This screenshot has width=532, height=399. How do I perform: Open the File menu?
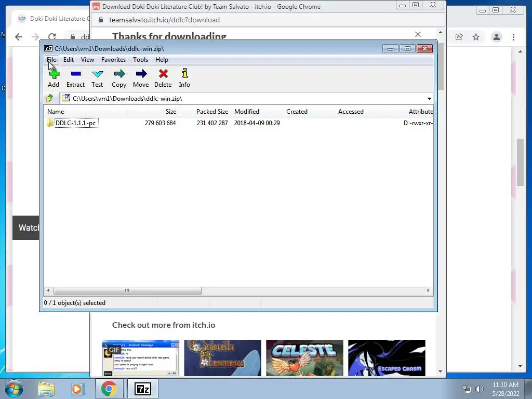(x=51, y=60)
